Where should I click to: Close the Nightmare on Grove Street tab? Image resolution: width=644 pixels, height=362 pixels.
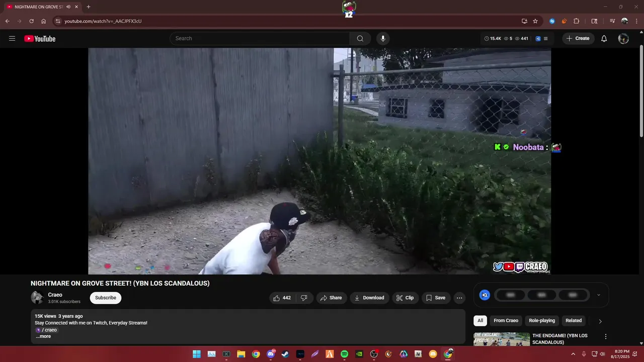point(76,7)
